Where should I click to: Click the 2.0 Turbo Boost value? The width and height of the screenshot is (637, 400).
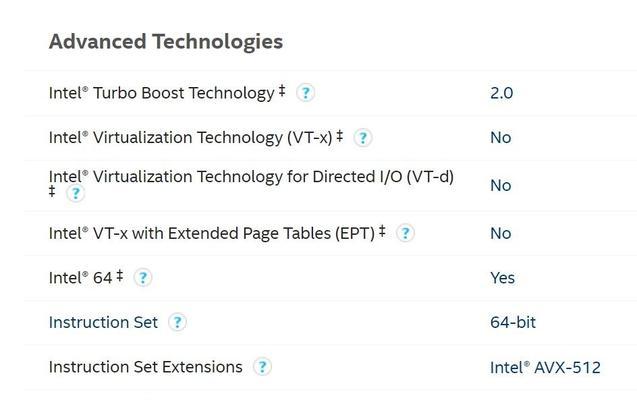[501, 93]
